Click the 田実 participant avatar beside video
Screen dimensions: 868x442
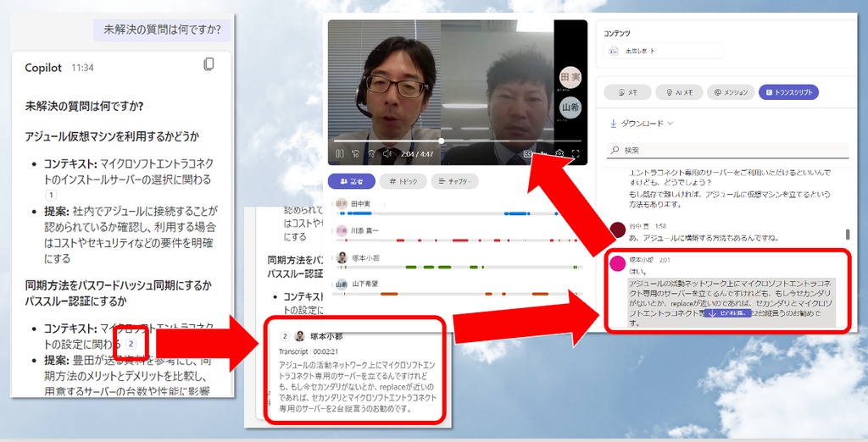tap(570, 77)
